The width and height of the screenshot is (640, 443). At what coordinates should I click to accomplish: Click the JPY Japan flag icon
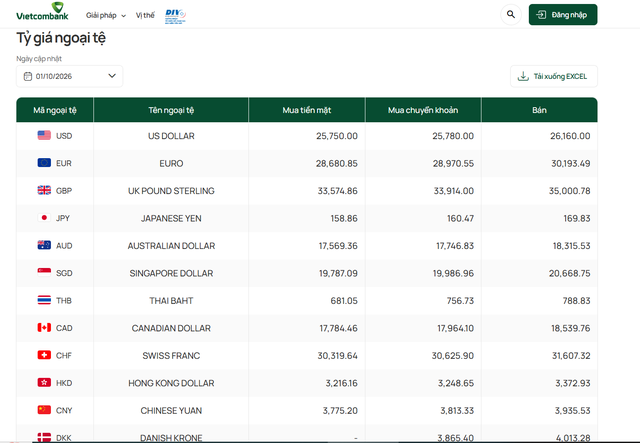(44, 218)
